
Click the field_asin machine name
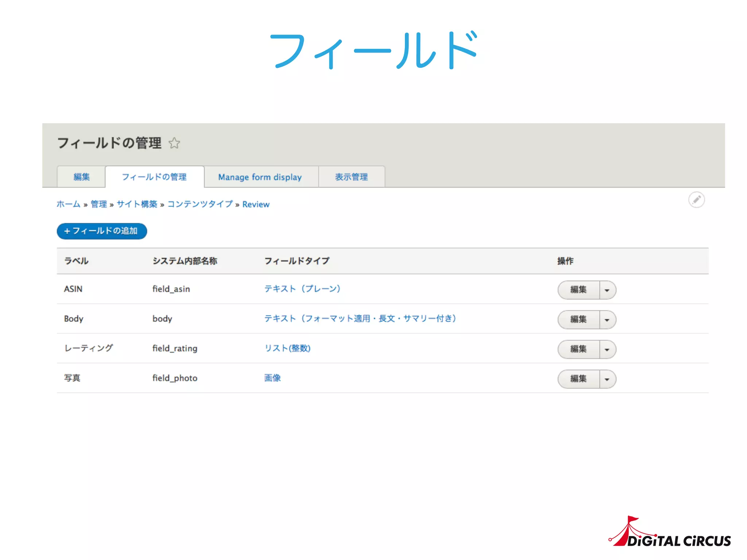pyautogui.click(x=171, y=289)
